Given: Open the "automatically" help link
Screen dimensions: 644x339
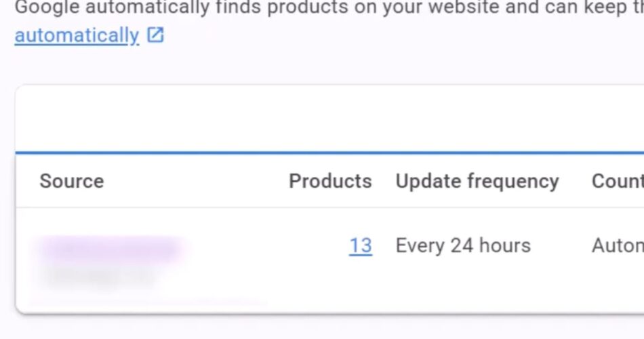Looking at the screenshot, I should 76,35.
